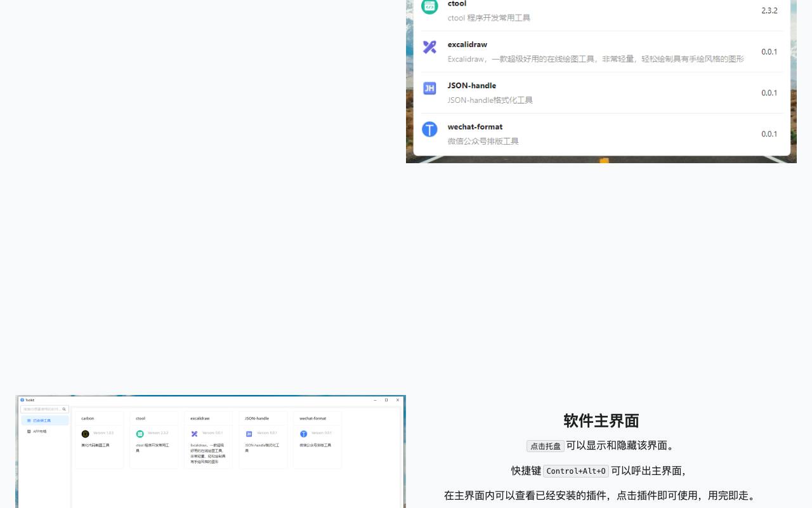Click the excalidraw card description in Toolkit window
This screenshot has width=812, height=508.
[208, 453]
